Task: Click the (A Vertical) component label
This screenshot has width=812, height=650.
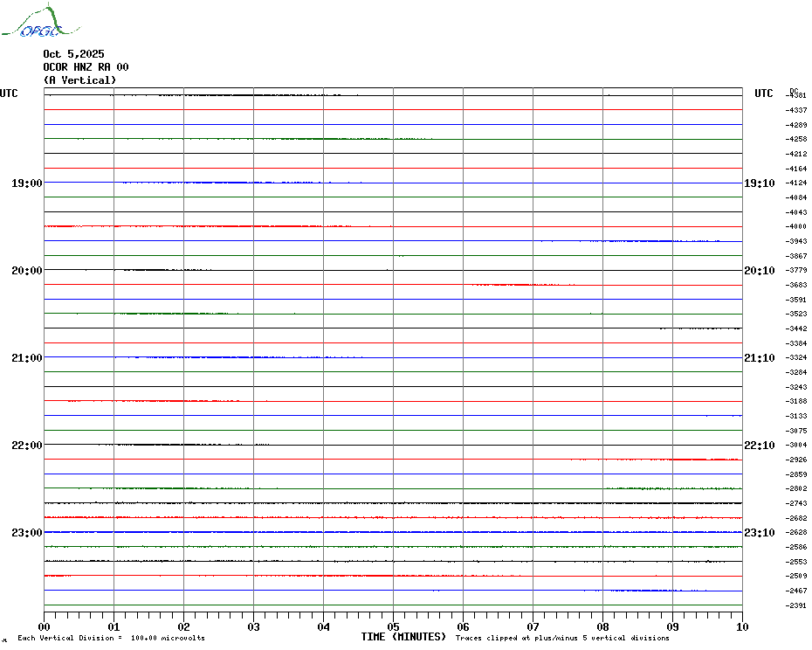Action: tap(79, 80)
